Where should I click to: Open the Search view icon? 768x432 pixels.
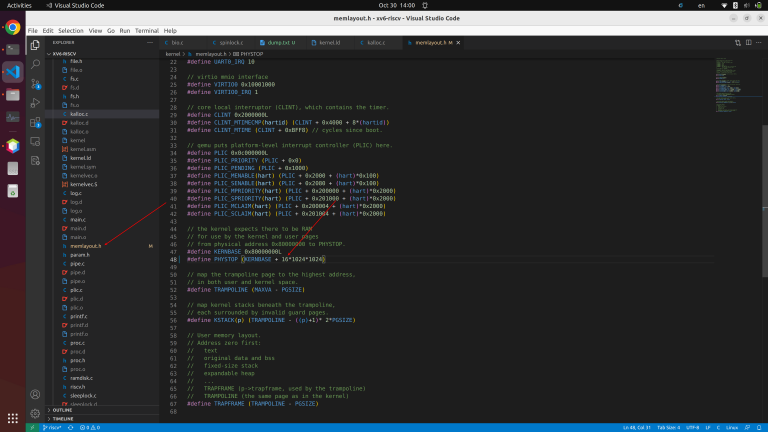click(x=35, y=64)
